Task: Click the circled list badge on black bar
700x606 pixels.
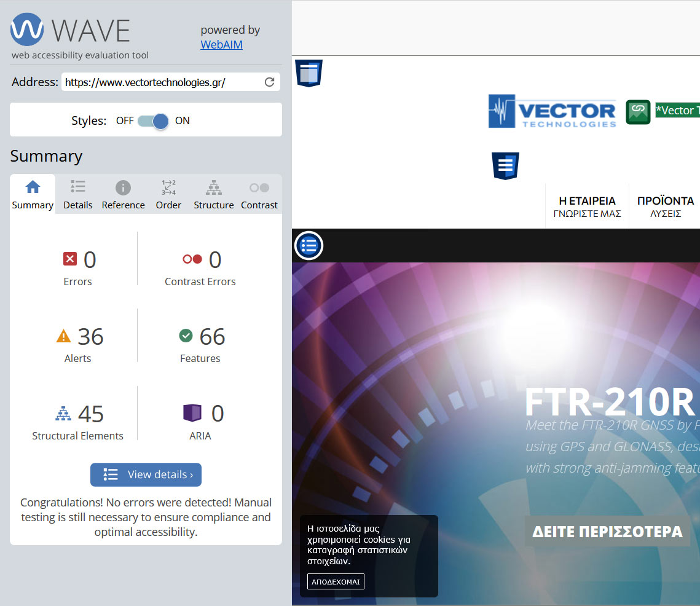Action: 309,246
